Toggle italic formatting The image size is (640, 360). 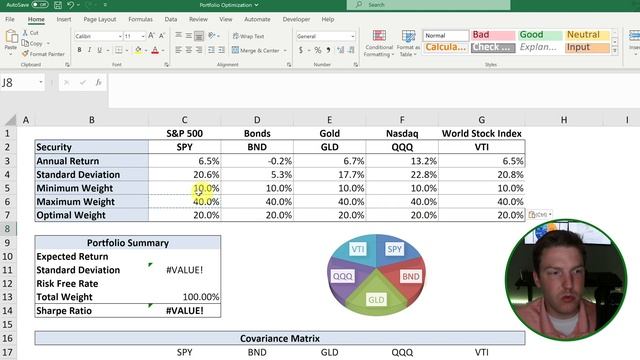click(x=89, y=50)
